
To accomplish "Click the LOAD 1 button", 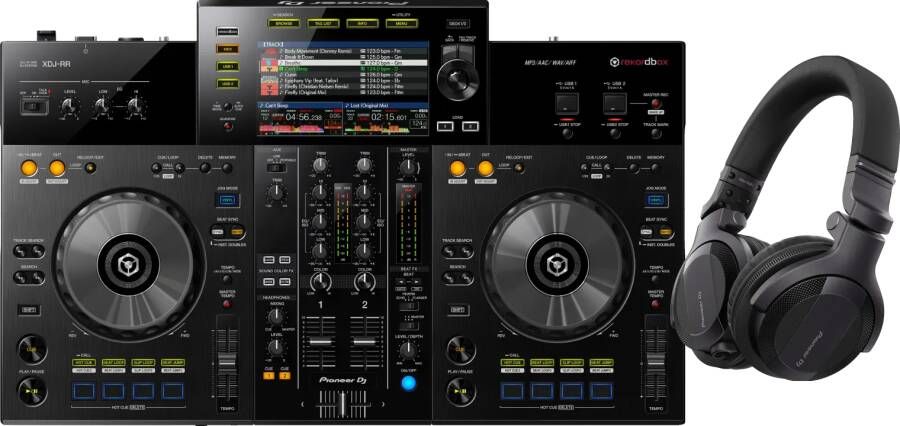I will point(445,126).
